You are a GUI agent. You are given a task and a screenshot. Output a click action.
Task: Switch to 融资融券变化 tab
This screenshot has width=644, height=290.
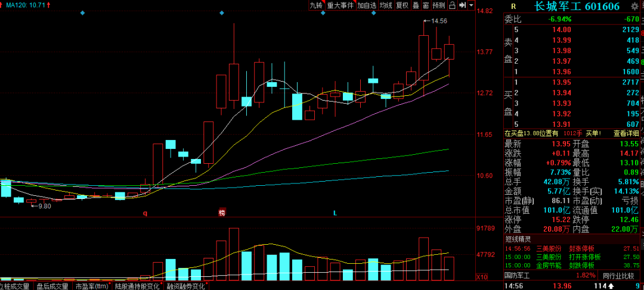pyautogui.click(x=185, y=286)
